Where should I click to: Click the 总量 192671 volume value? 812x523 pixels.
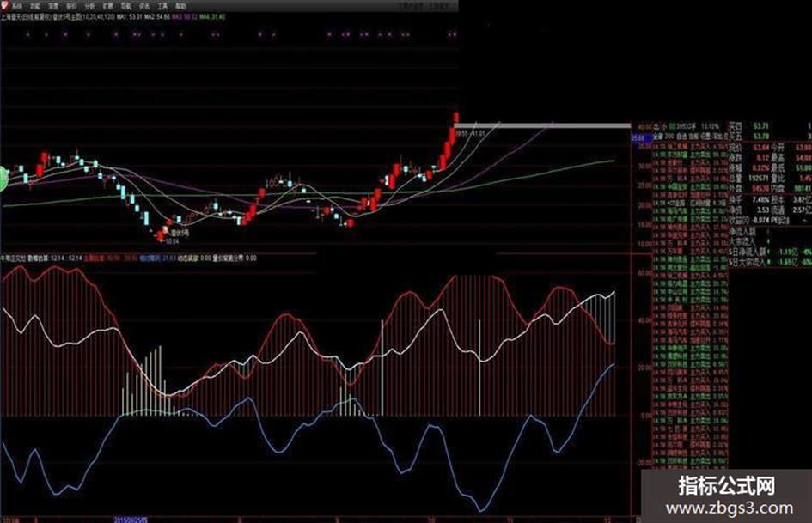(758, 179)
